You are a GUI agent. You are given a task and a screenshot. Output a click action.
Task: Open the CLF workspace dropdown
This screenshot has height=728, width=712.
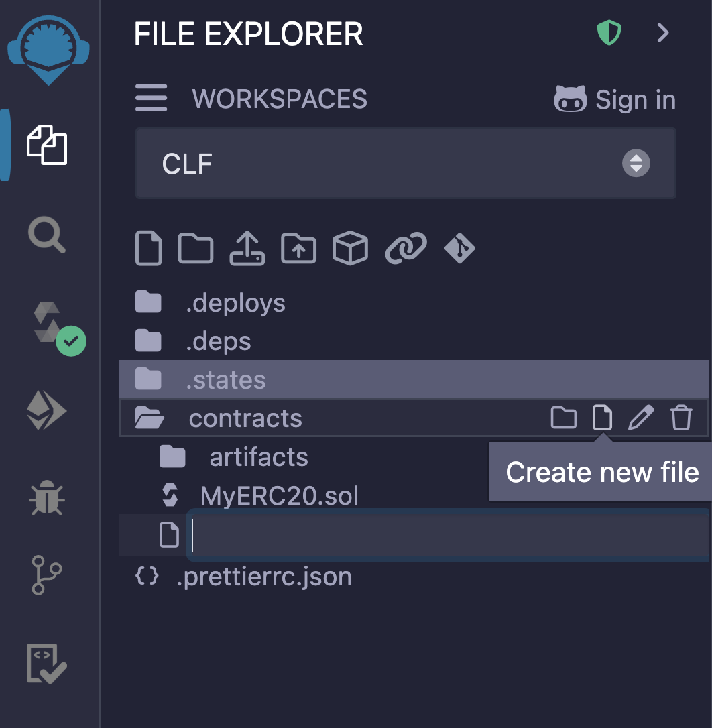[406, 164]
